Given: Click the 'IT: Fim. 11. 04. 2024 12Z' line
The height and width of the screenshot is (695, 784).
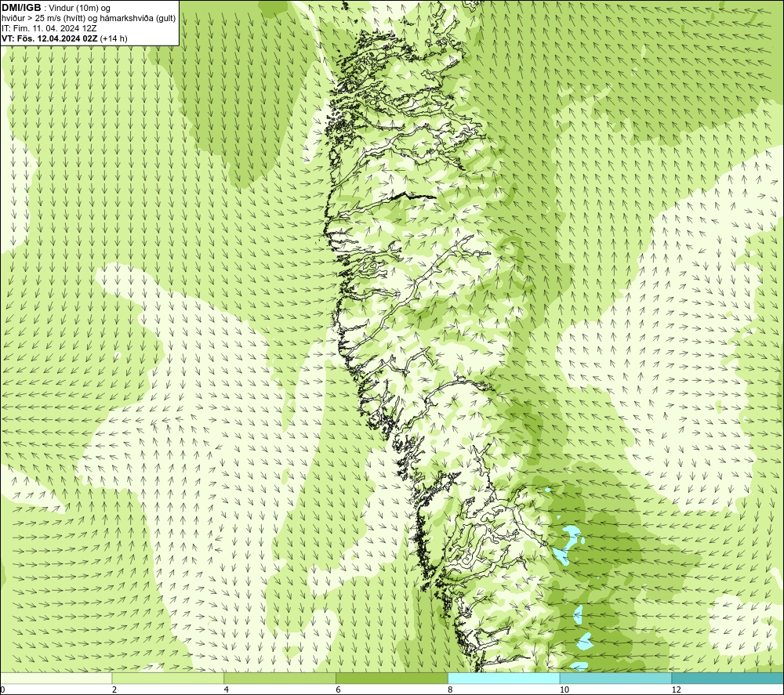Looking at the screenshot, I should click(49, 28).
